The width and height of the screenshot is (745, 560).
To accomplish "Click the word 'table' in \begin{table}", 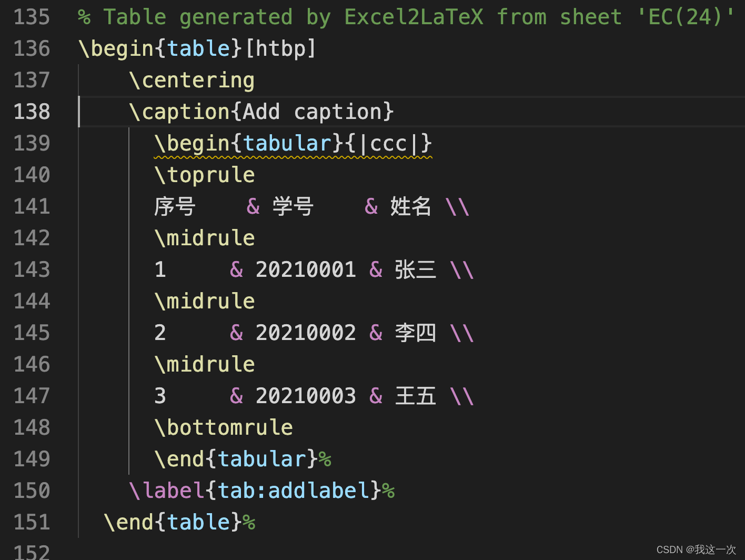I will point(199,48).
